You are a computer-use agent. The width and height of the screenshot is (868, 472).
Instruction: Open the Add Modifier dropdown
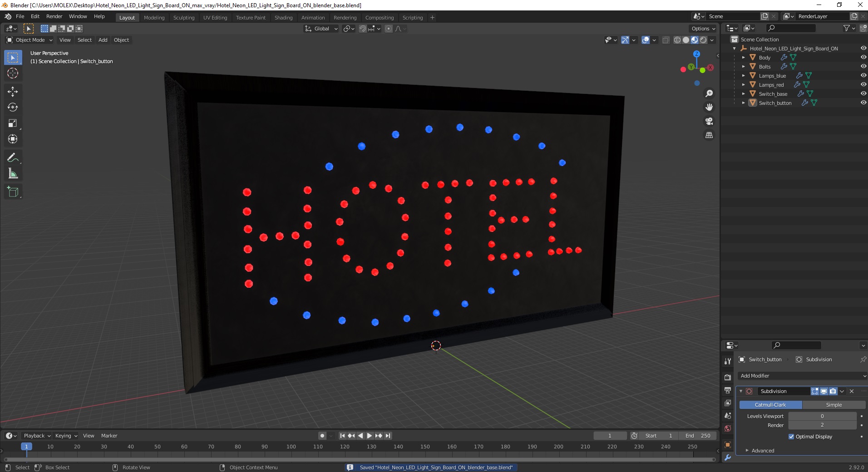[x=802, y=376]
